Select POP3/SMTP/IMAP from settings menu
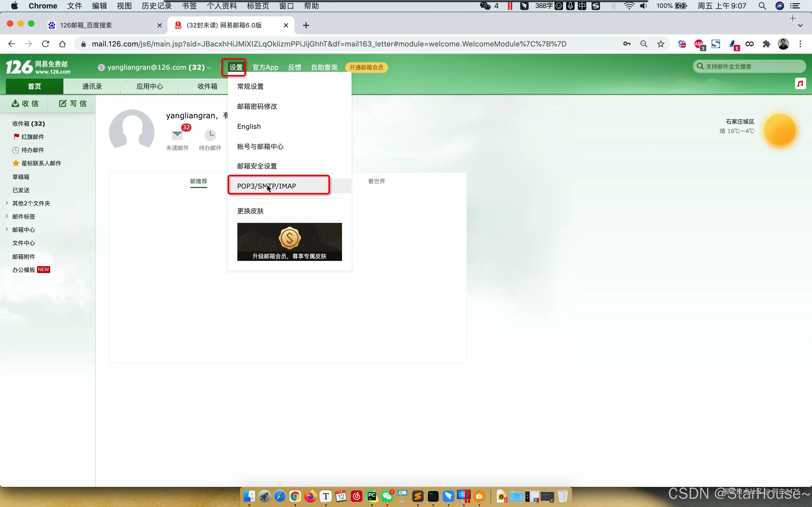This screenshot has height=507, width=812. (266, 186)
